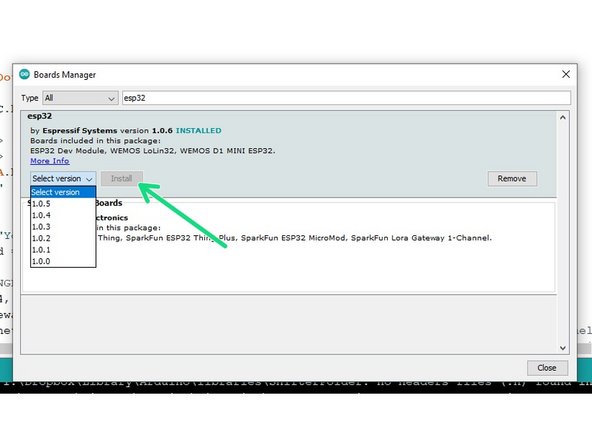Click the Install button for esp32
592x444 pixels.
(122, 179)
